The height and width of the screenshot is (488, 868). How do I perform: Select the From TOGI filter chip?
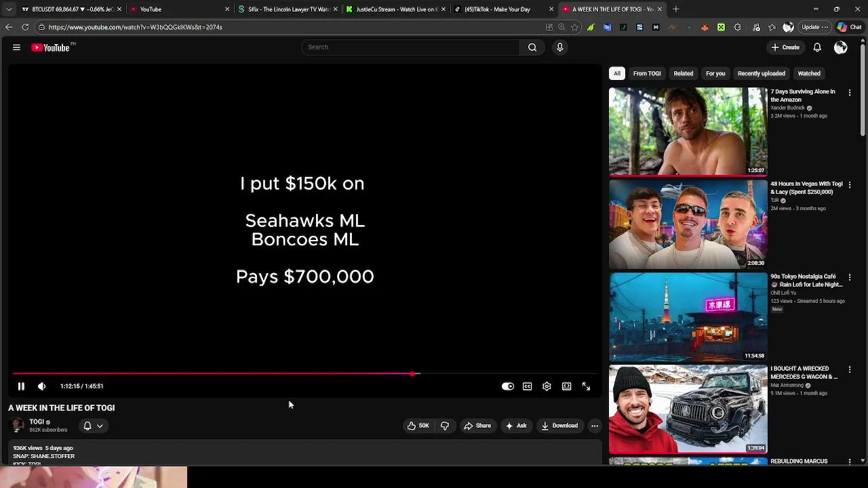[647, 73]
